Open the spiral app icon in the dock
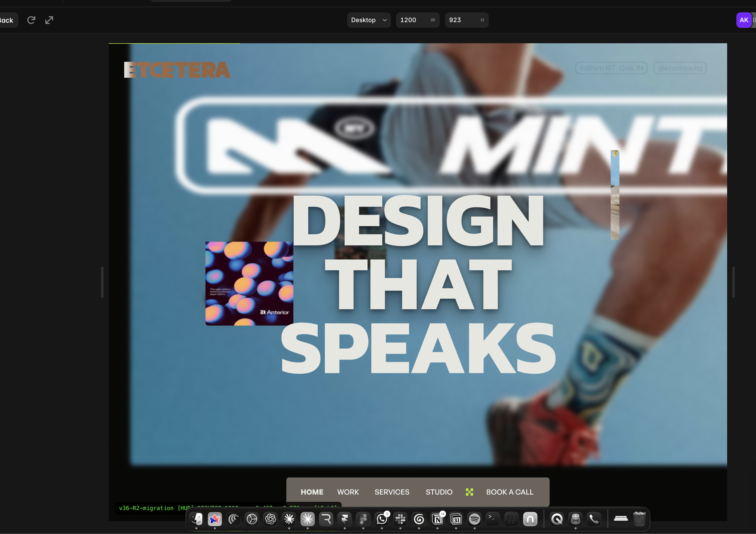The height and width of the screenshot is (534, 756). point(419,519)
